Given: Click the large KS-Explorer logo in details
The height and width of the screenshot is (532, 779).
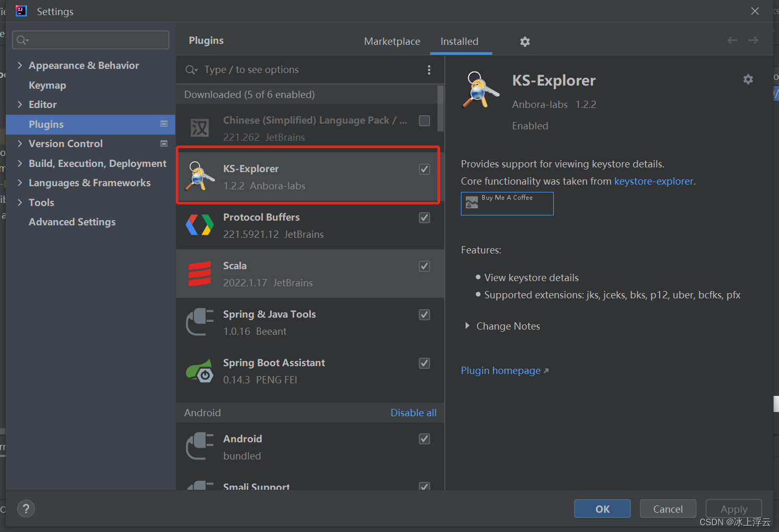Looking at the screenshot, I should pos(481,90).
